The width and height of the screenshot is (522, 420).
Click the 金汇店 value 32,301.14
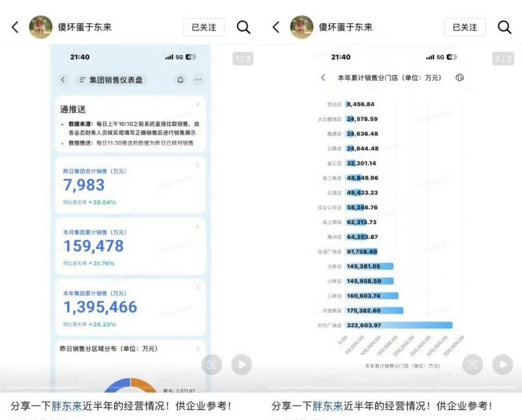tap(361, 163)
